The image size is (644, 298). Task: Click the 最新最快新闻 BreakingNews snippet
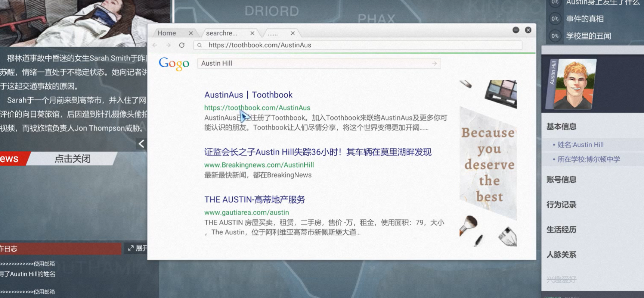pos(258,175)
